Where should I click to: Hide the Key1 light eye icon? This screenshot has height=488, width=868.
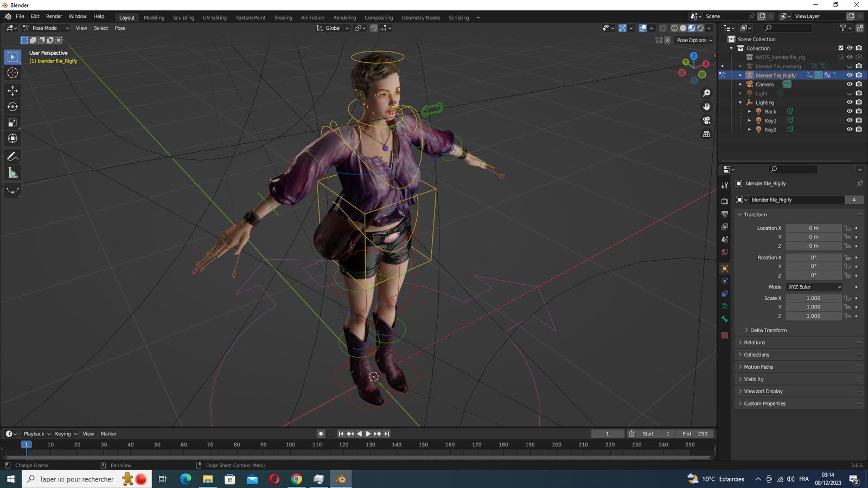(x=850, y=120)
